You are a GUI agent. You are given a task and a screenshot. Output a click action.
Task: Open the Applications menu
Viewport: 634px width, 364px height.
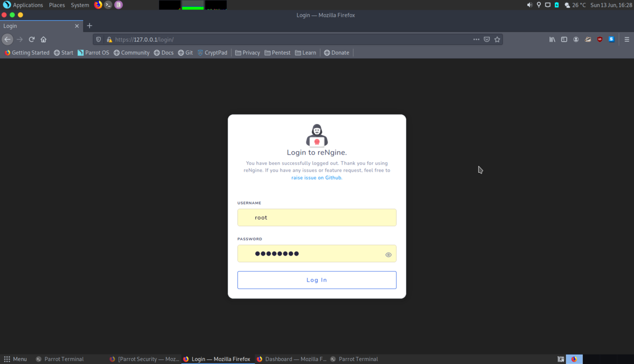click(x=23, y=5)
